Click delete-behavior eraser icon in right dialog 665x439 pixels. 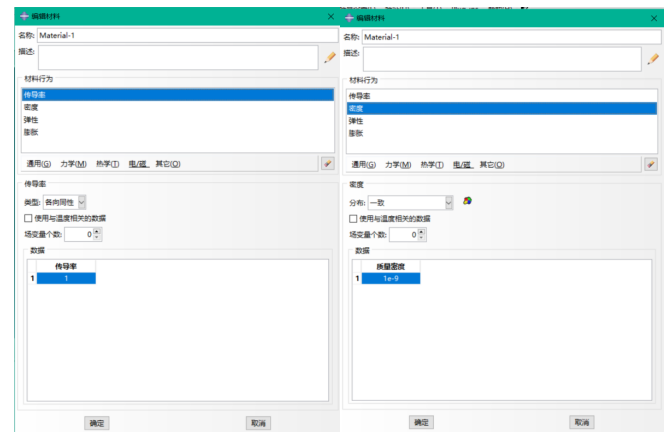(x=651, y=165)
